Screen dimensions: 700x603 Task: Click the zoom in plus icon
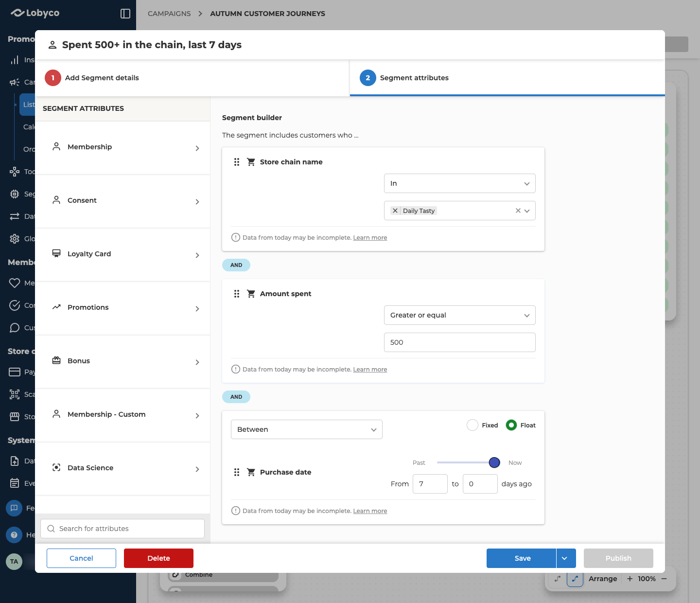click(x=630, y=579)
